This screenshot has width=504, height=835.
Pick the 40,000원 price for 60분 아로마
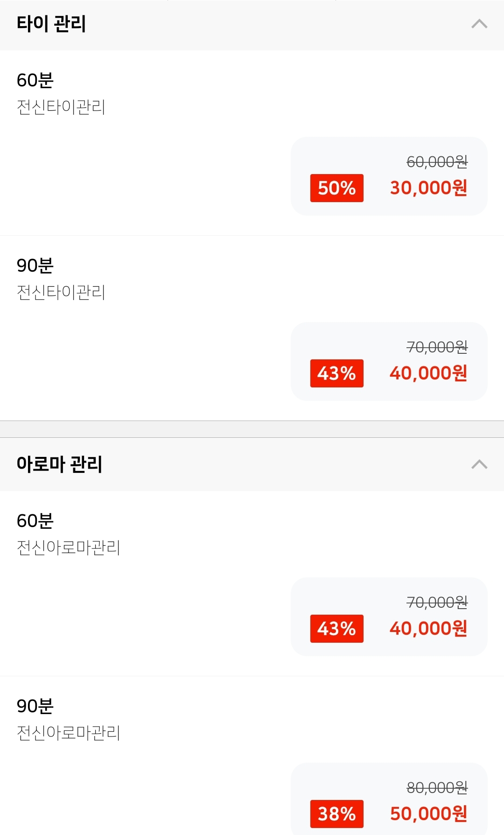[428, 628]
